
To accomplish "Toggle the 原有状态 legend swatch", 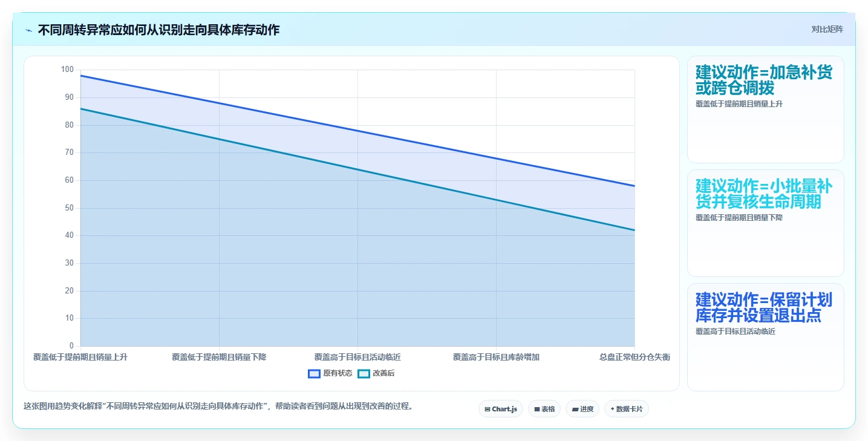I will pyautogui.click(x=314, y=374).
